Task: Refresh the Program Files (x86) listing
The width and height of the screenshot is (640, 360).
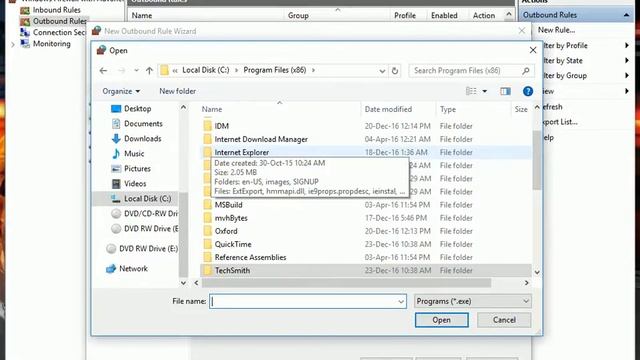Action: point(395,71)
